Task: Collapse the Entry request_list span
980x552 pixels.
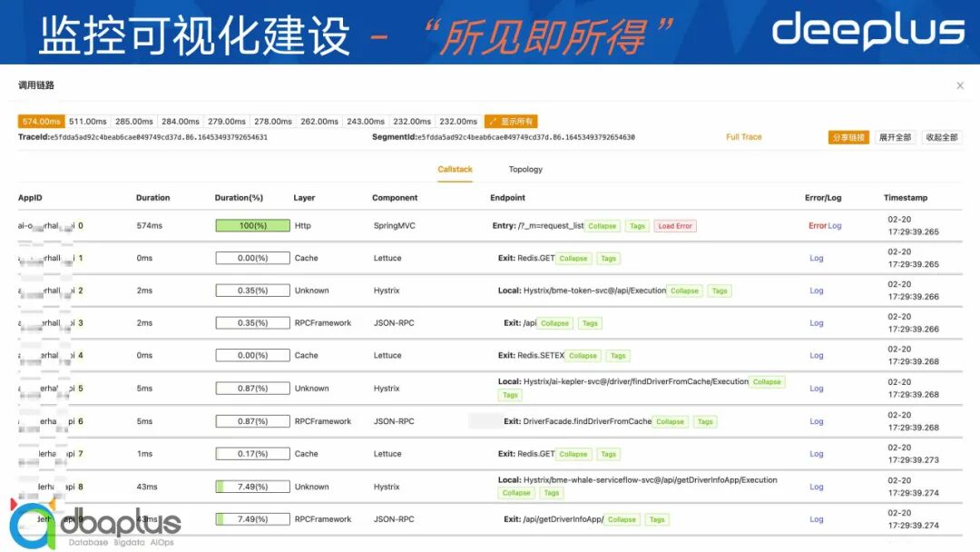Action: click(x=602, y=226)
